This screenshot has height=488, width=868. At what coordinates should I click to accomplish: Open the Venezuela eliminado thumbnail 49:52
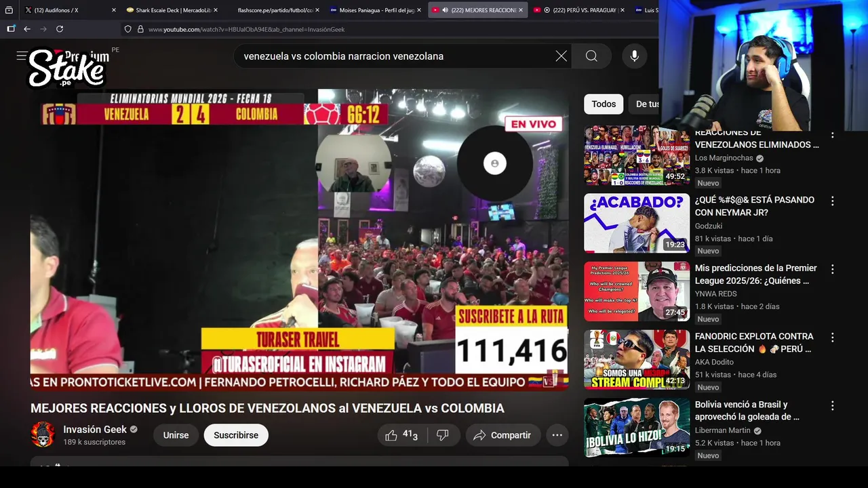[x=637, y=156]
